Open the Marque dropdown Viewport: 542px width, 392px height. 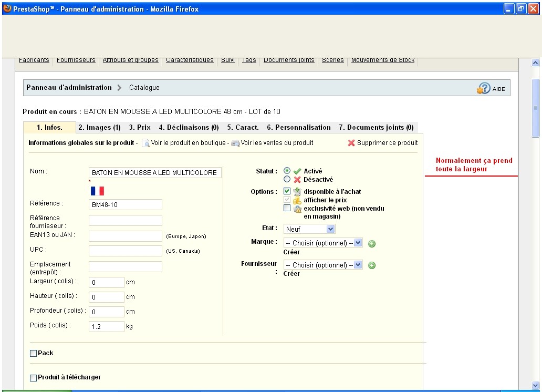pos(323,243)
